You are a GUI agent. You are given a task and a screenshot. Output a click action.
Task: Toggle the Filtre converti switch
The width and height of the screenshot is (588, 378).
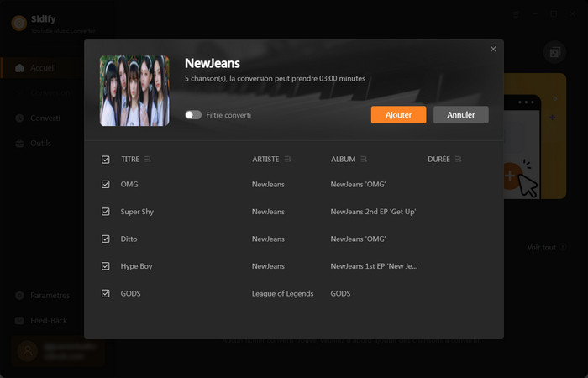coord(193,115)
